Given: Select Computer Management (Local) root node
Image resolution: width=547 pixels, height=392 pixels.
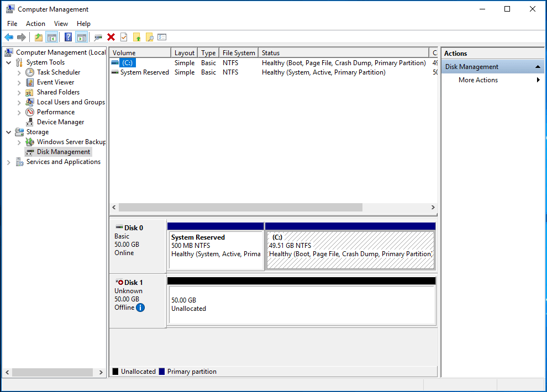Looking at the screenshot, I should click(61, 52).
